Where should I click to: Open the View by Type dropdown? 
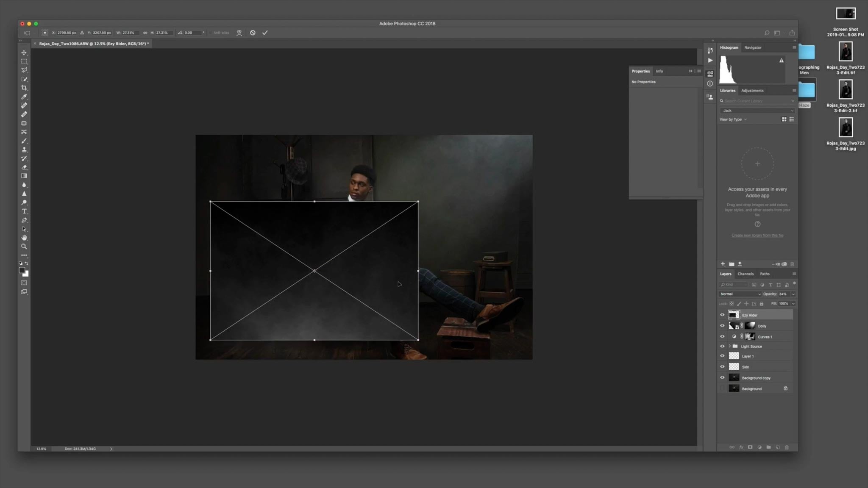pyautogui.click(x=732, y=119)
